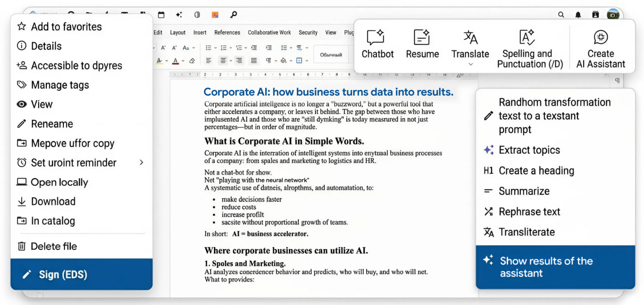The height and width of the screenshot is (305, 644).
Task: Toggle the left align button
Action: click(209, 61)
